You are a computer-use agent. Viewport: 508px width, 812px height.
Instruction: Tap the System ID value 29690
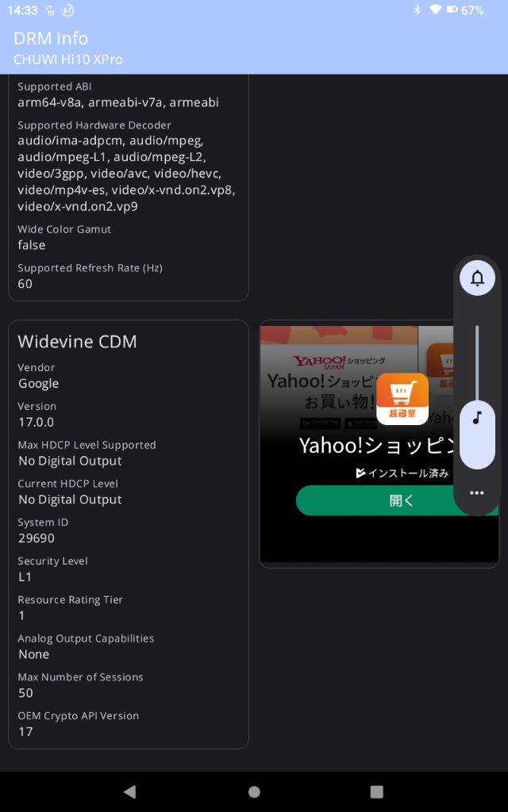(x=37, y=538)
